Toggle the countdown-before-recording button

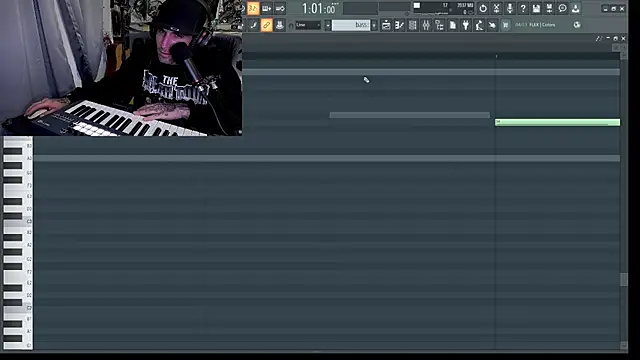coord(253,8)
